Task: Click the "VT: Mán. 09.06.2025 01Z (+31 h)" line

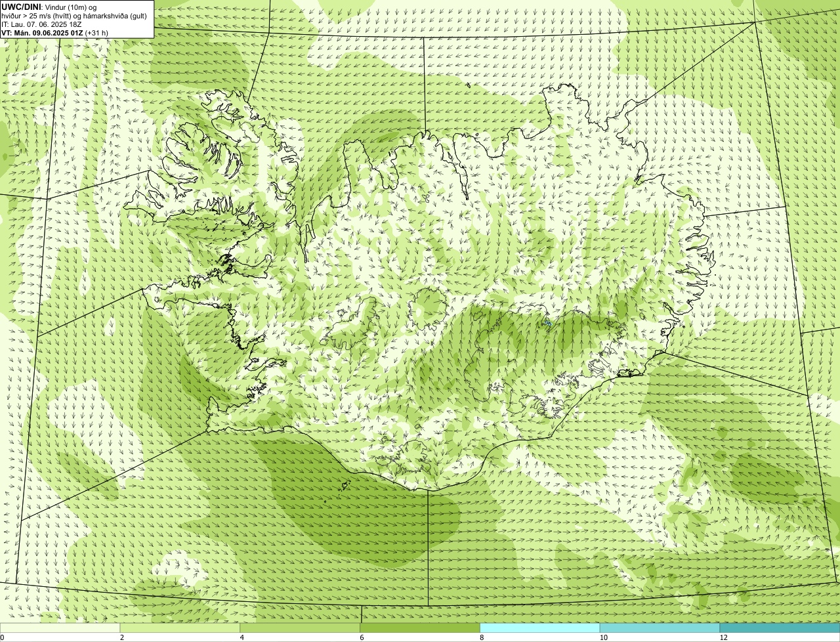Action: click(55, 32)
